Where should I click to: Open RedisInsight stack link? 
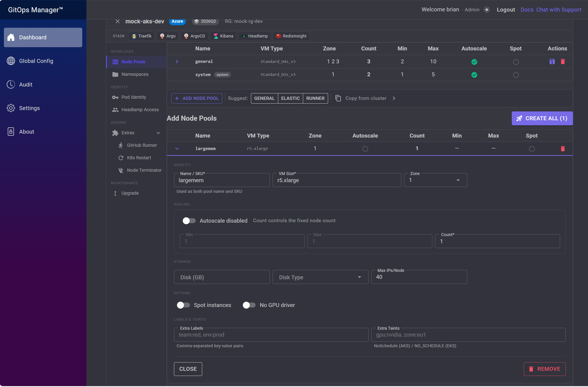[291, 36]
